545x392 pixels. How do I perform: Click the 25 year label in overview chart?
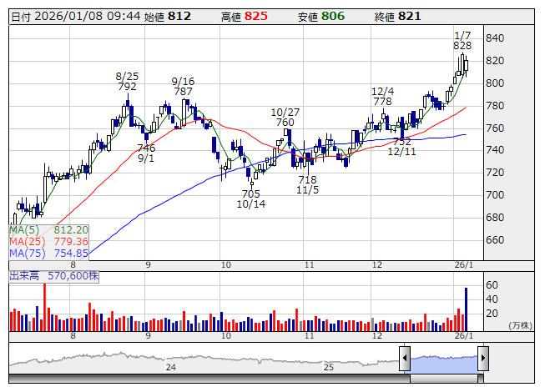[329, 367]
